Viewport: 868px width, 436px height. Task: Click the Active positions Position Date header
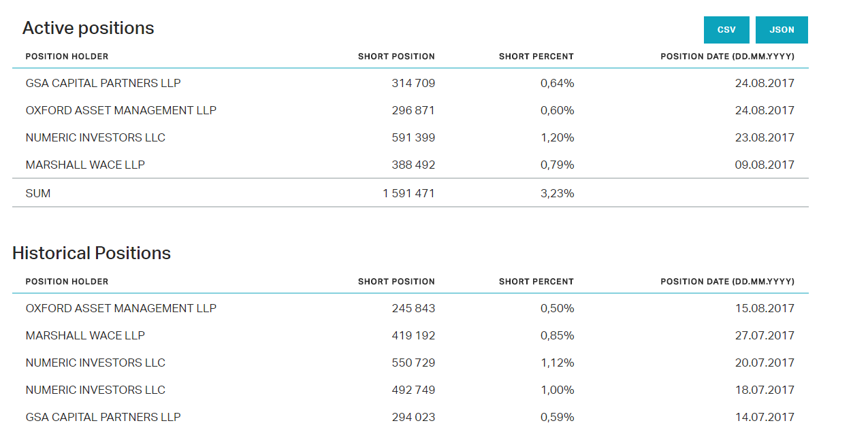(x=727, y=56)
